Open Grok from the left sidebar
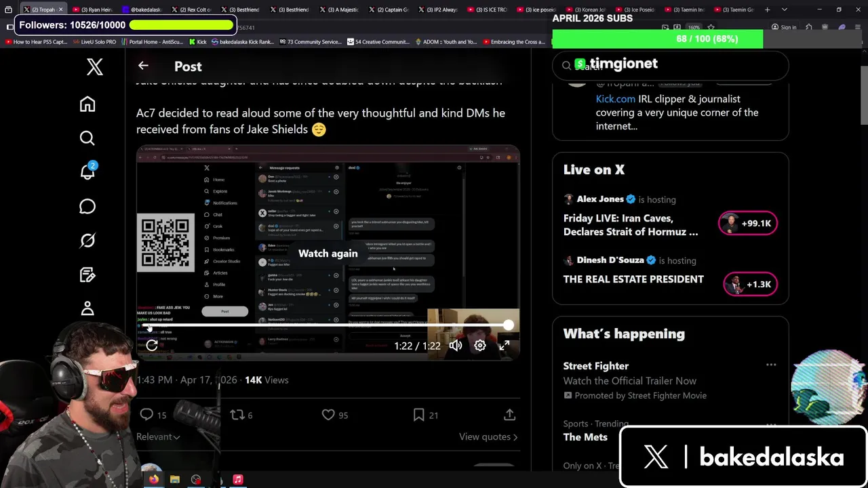The width and height of the screenshot is (868, 488). click(87, 241)
